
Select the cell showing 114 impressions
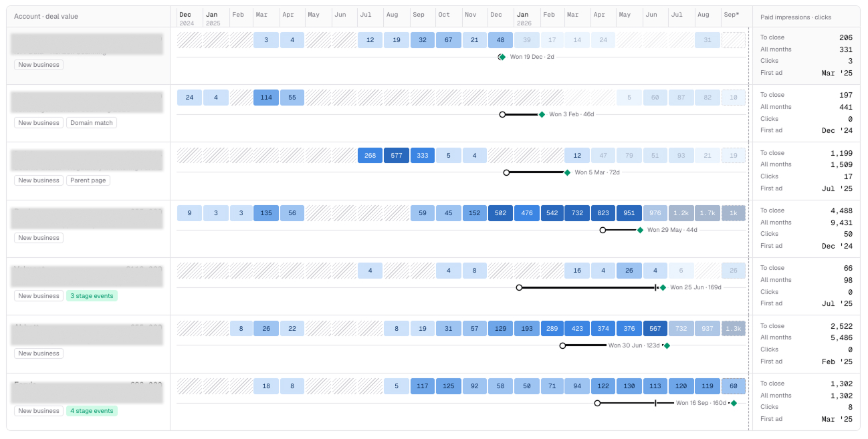point(266,98)
